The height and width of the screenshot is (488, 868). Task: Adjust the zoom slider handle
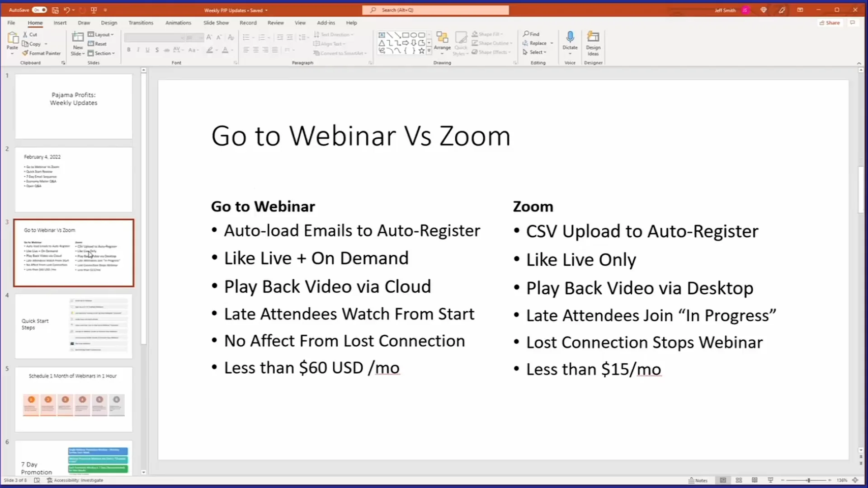point(808,480)
